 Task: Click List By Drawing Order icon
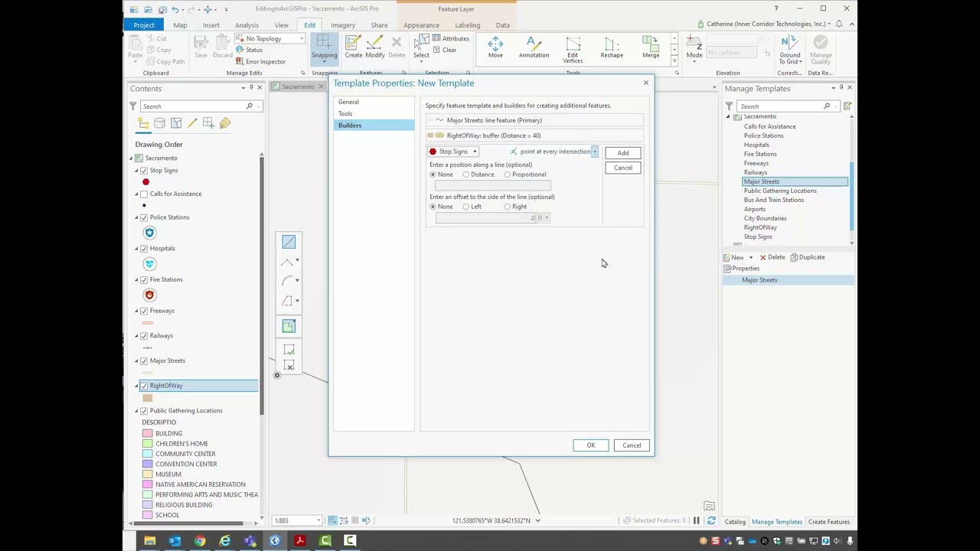[x=143, y=123]
